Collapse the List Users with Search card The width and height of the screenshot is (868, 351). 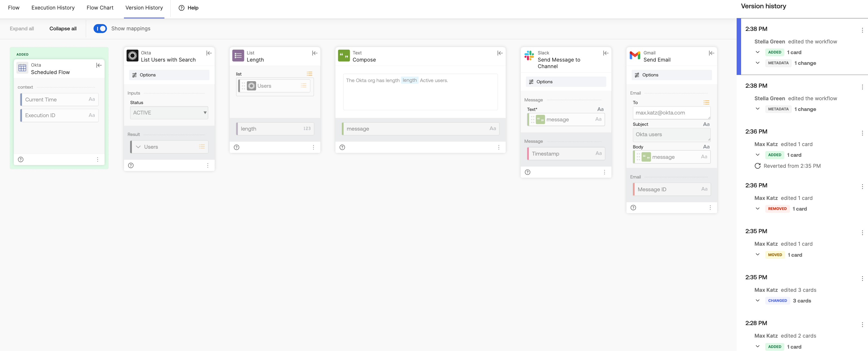(209, 53)
